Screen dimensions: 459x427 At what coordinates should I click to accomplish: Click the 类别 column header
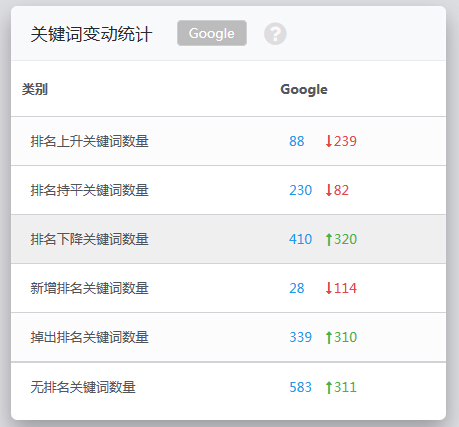(x=35, y=89)
